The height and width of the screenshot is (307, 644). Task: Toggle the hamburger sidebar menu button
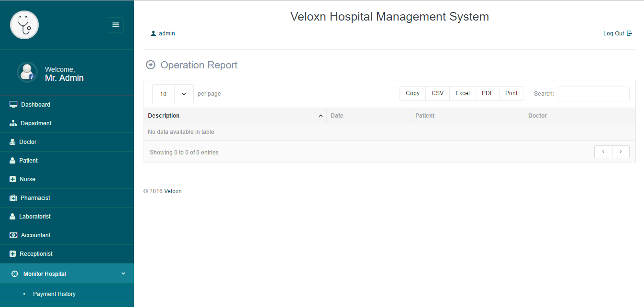(115, 25)
